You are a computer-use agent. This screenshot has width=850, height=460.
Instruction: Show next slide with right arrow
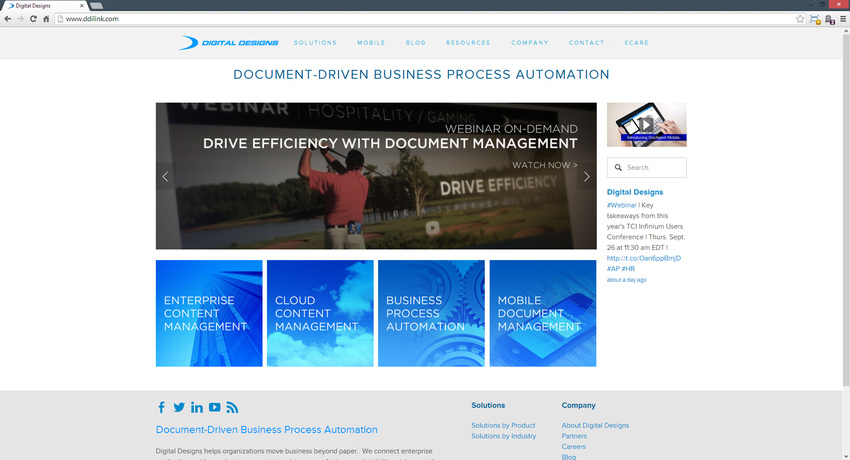tap(587, 176)
